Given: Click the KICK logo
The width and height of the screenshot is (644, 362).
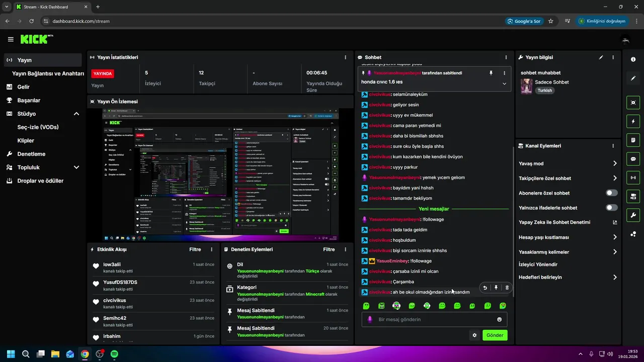Looking at the screenshot, I should click(x=36, y=39).
